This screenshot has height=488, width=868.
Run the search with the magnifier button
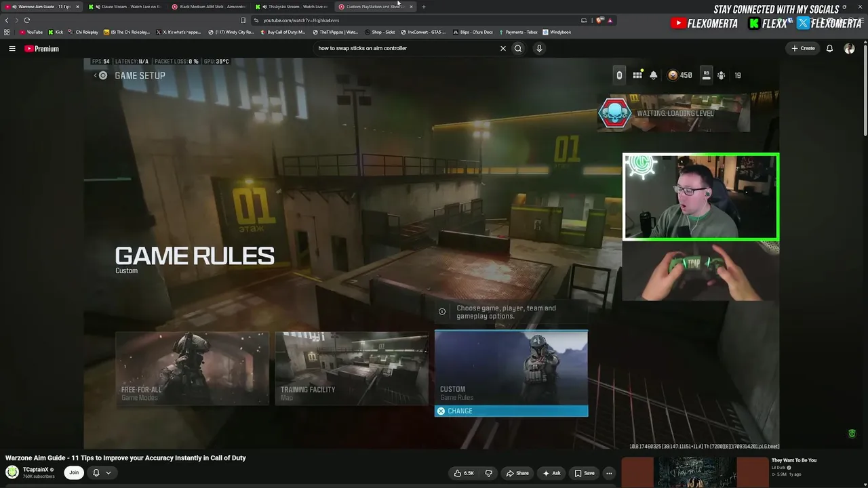(518, 49)
